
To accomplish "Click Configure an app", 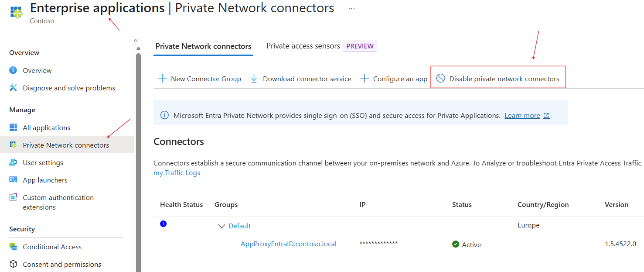I will [394, 79].
